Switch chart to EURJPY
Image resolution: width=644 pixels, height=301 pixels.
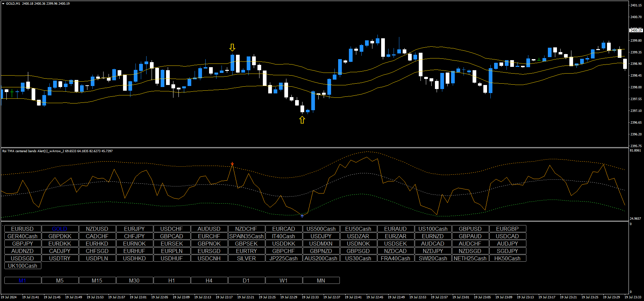click(x=134, y=229)
